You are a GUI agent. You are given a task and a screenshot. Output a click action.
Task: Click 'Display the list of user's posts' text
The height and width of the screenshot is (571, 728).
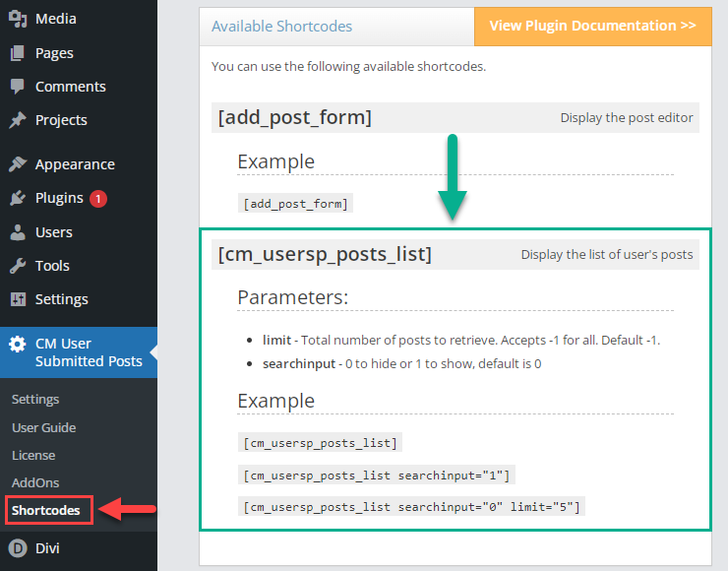(x=607, y=255)
